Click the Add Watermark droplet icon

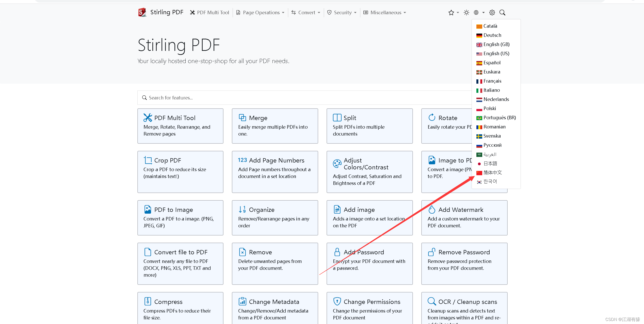pyautogui.click(x=432, y=209)
